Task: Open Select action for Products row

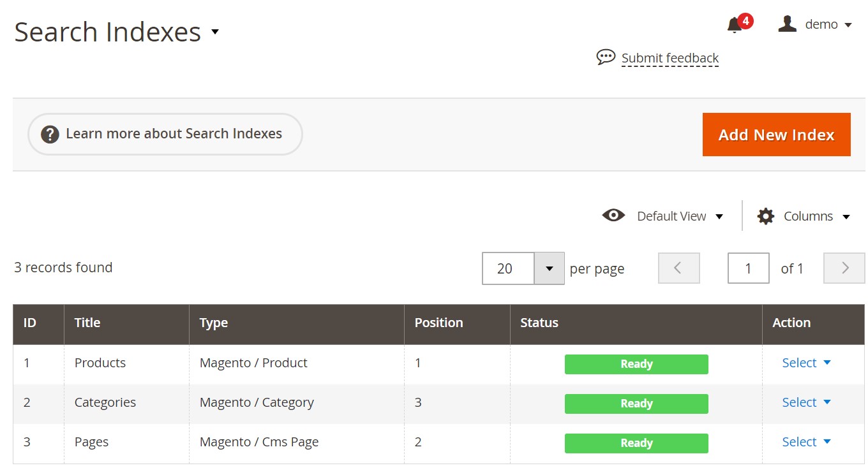Action: coord(806,363)
